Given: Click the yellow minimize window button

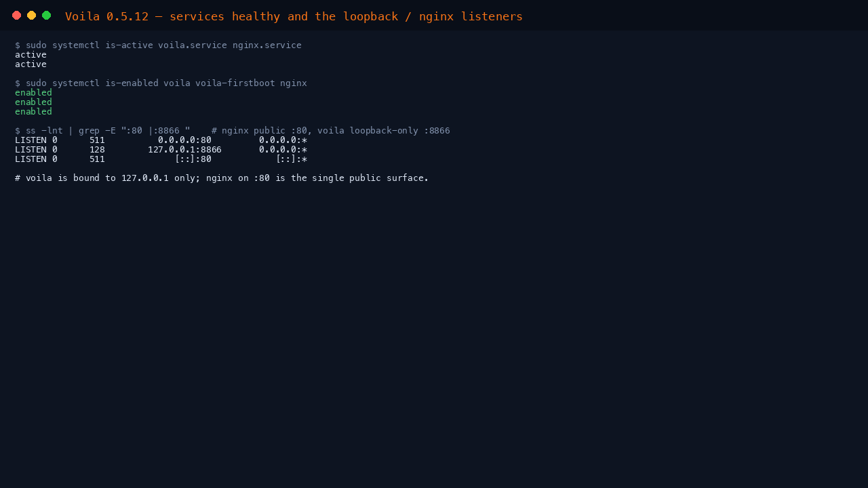Looking at the screenshot, I should (32, 16).
